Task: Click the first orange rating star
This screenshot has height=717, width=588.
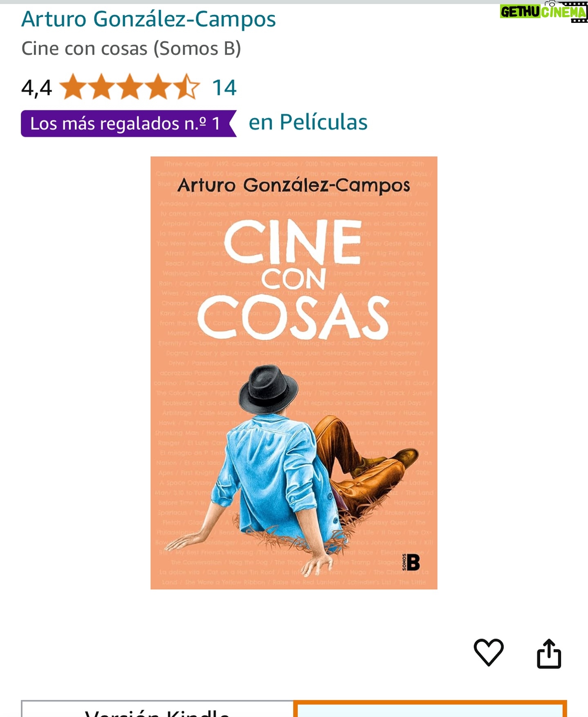Action: [74, 87]
